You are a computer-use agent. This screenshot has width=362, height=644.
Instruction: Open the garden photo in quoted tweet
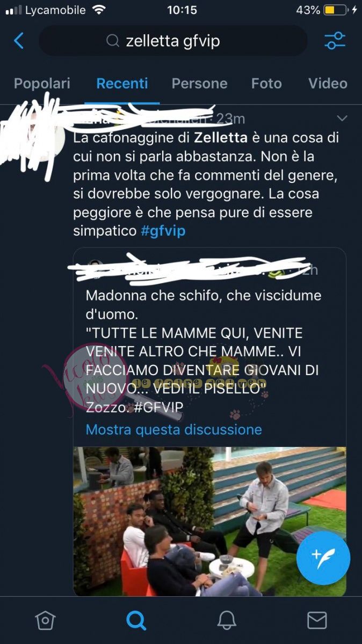tap(210, 521)
